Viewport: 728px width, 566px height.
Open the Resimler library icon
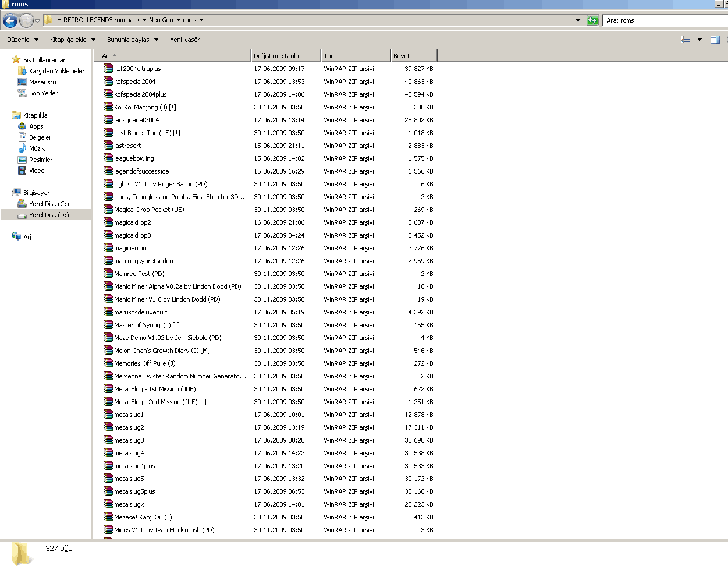[22, 160]
